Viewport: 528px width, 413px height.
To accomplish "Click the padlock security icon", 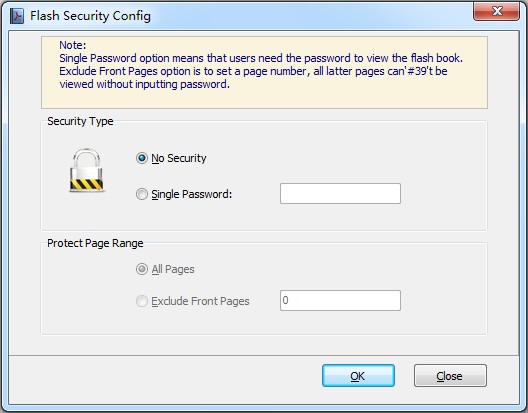I will tap(87, 170).
